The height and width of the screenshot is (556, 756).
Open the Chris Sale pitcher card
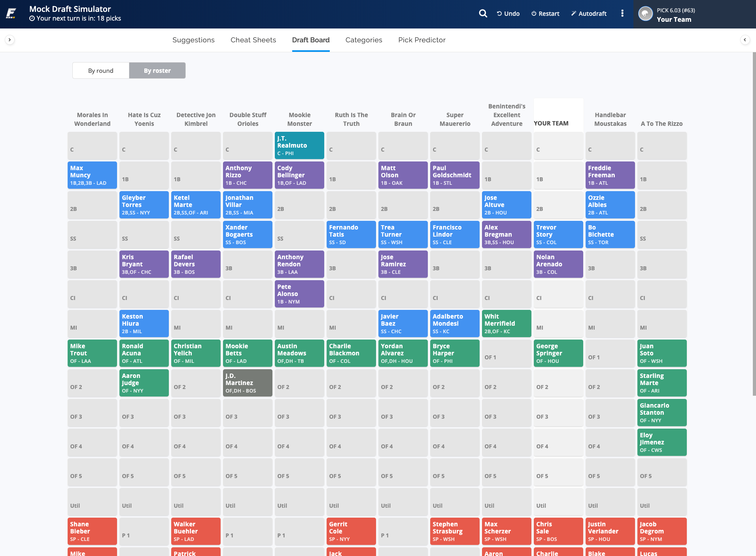click(x=559, y=531)
